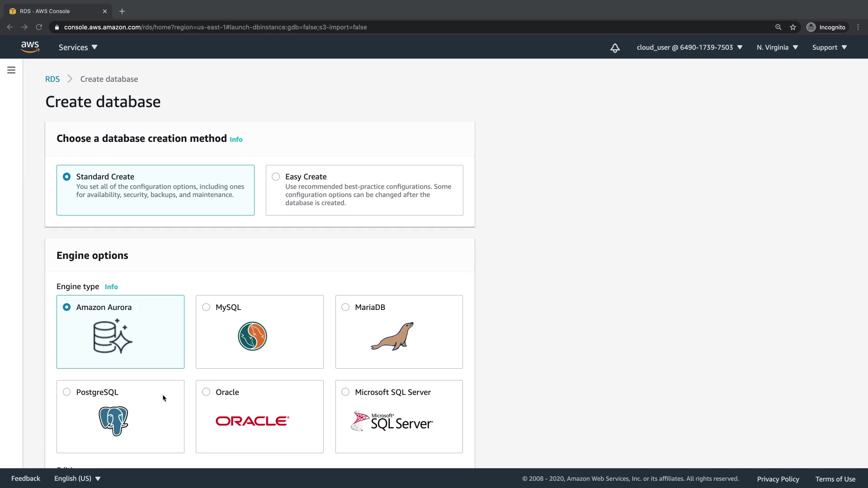Screen dimensions: 868x488
Task: Go to the RDS breadcrumb link
Action: [52, 79]
